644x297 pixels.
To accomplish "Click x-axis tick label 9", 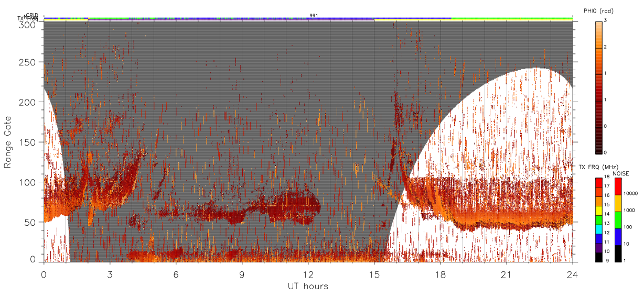I will point(242,274).
